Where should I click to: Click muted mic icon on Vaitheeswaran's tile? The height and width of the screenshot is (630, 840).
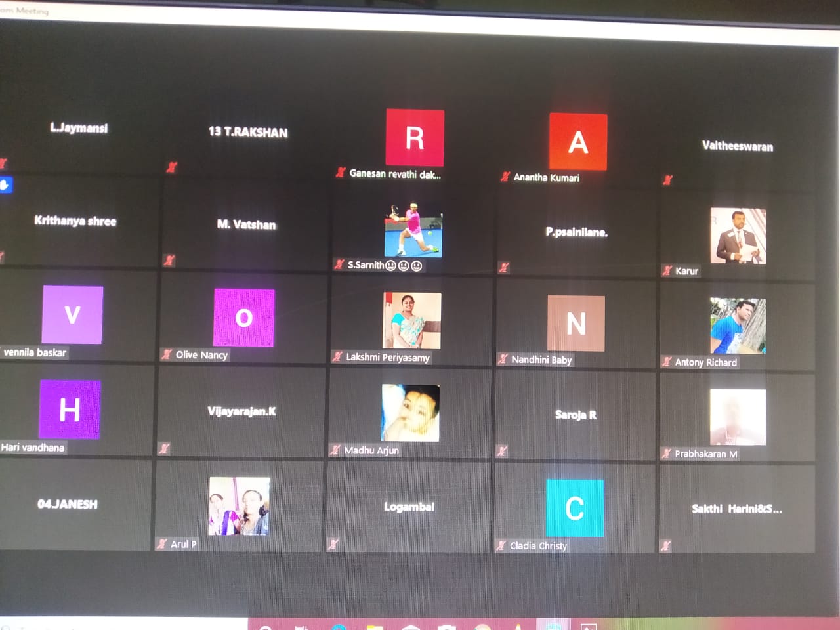click(667, 180)
